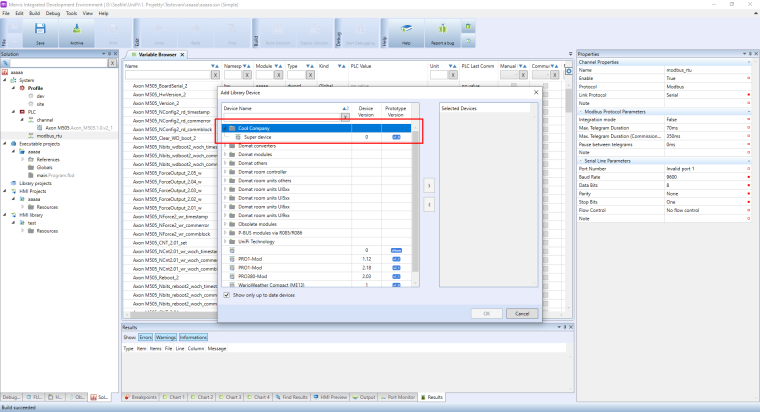Toggle the Errors filter in Results
760x412 pixels.
(146, 338)
